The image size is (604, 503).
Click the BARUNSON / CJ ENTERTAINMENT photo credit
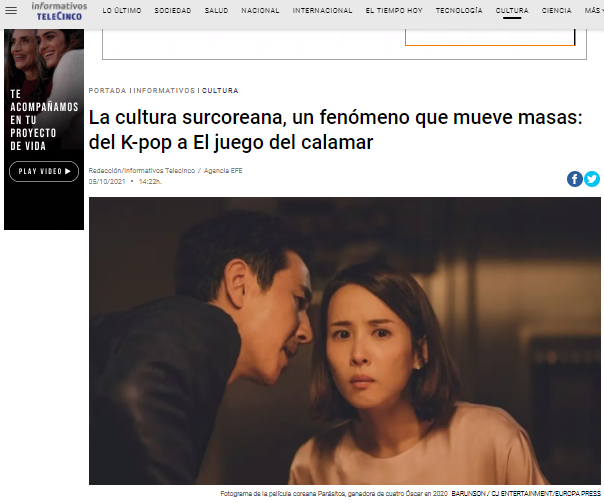coord(526,493)
